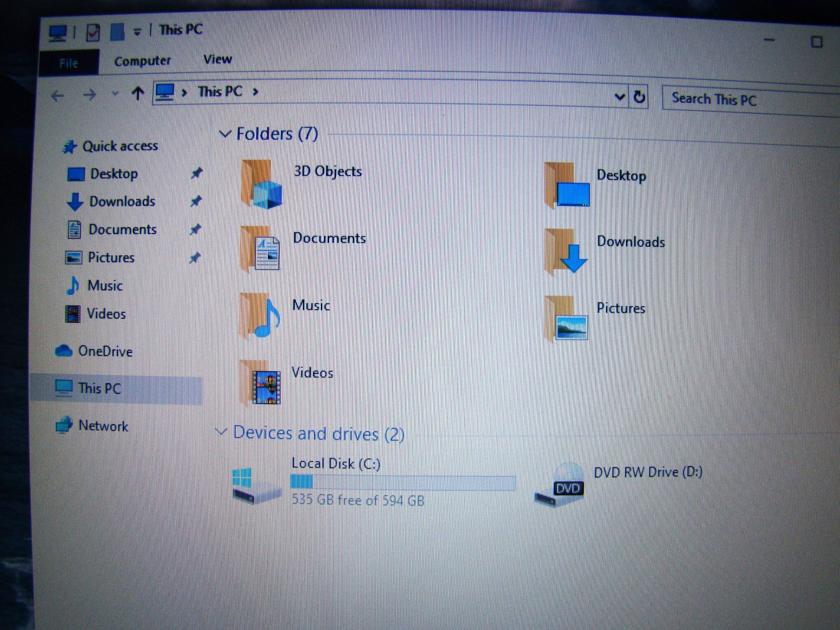The height and width of the screenshot is (630, 840).
Task: Open the Documents folder icon in Folders
Action: coord(260,249)
